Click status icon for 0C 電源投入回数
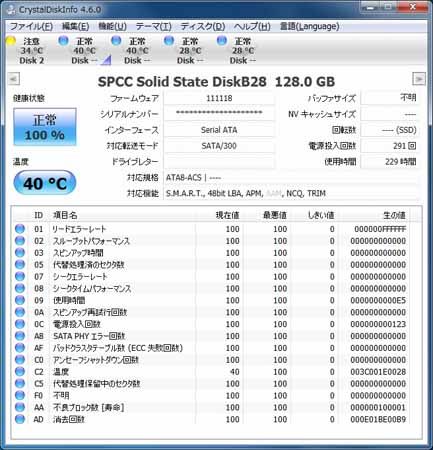The width and height of the screenshot is (433, 450). [x=20, y=324]
